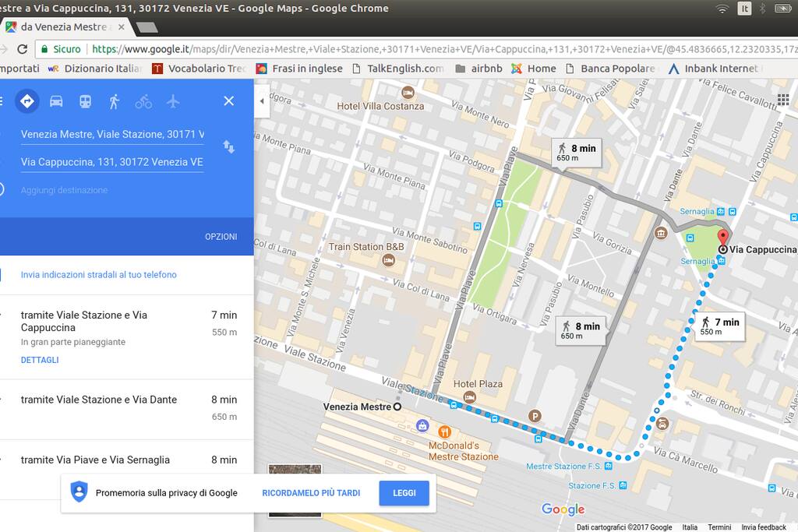Open Bluetooth indicator in system tray
The width and height of the screenshot is (798, 532).
pyautogui.click(x=762, y=8)
